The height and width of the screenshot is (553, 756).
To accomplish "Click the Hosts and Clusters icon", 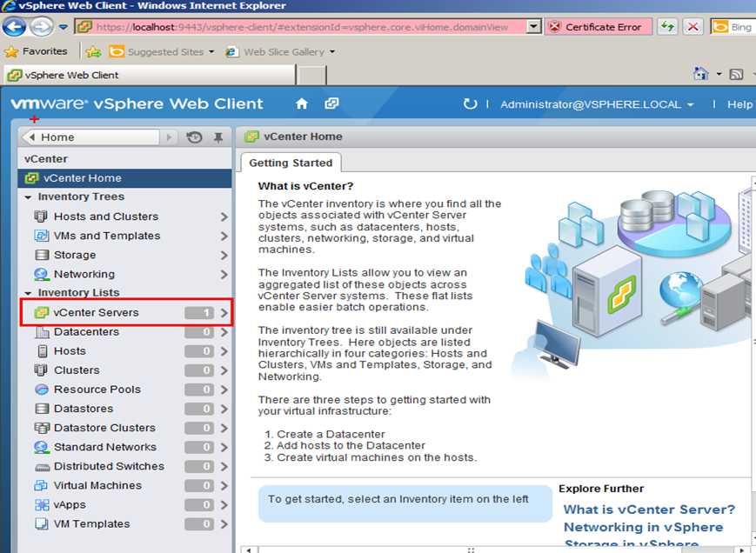I will 41,217.
